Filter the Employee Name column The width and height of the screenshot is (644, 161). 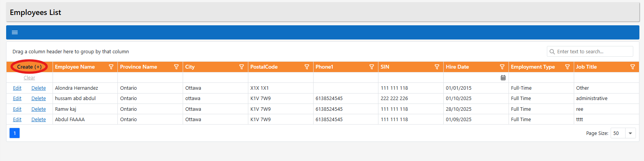[111, 67]
